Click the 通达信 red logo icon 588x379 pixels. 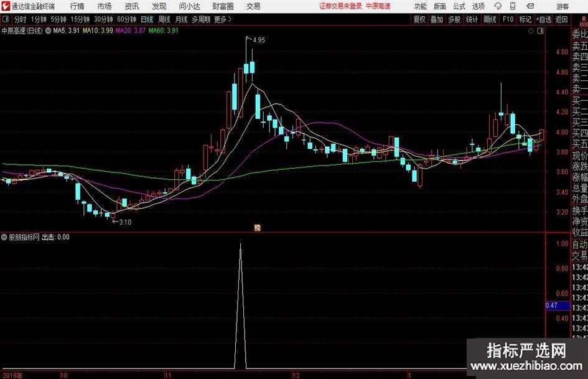click(6, 6)
